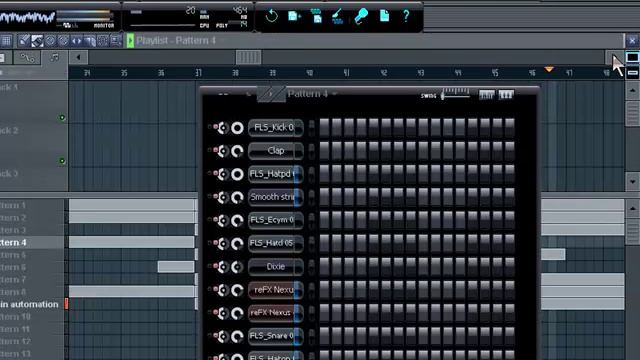Open the FLS_Ecym channel settings

click(x=276, y=220)
